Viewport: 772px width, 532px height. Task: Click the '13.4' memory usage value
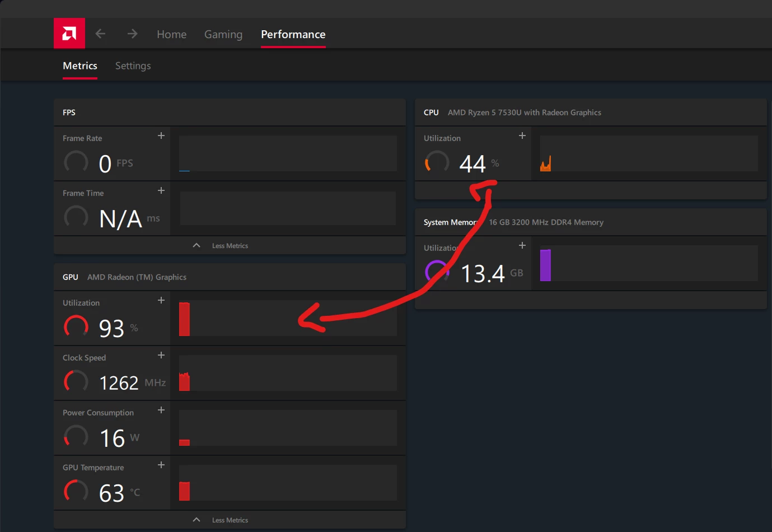pos(483,273)
